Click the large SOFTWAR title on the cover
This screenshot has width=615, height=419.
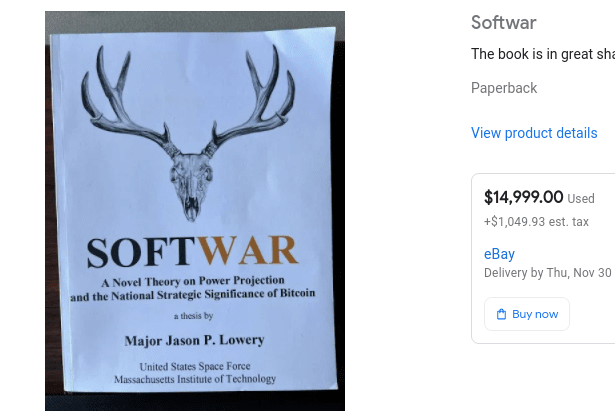[x=192, y=251]
